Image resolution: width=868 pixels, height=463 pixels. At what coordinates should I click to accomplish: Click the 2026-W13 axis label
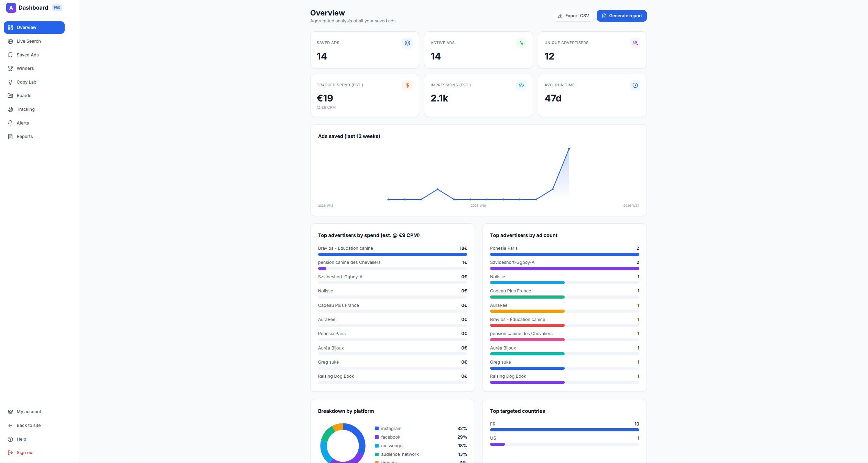point(326,206)
